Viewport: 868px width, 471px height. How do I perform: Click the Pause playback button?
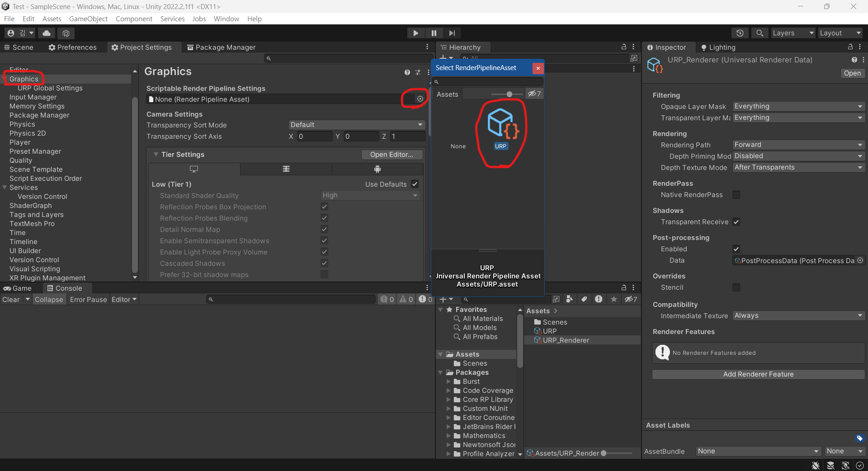coord(434,33)
